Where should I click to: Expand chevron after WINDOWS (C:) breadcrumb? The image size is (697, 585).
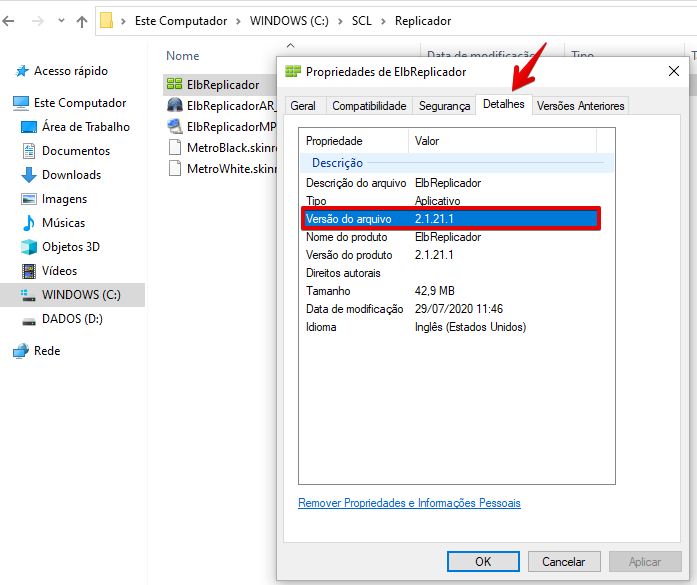coord(340,21)
